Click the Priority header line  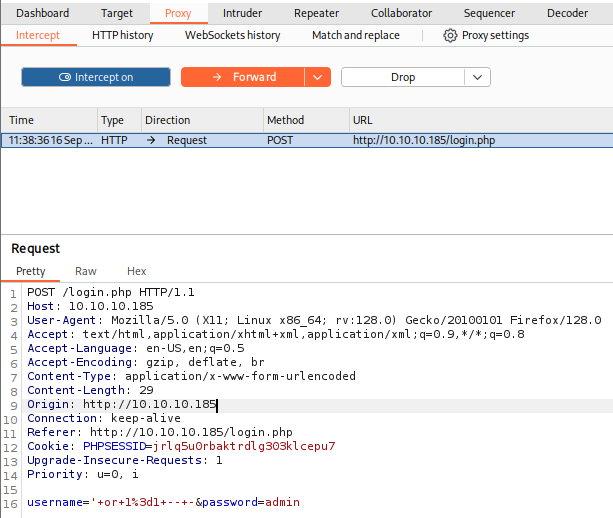coord(82,475)
